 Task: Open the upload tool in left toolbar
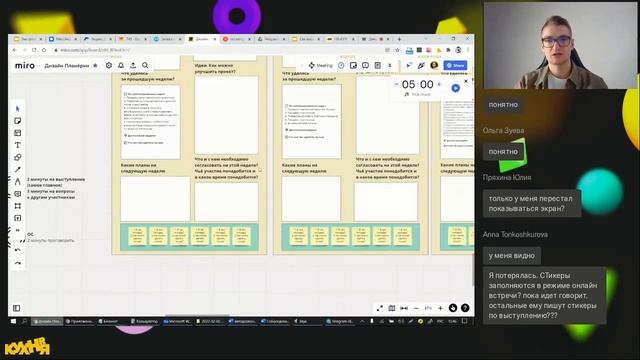[18, 218]
